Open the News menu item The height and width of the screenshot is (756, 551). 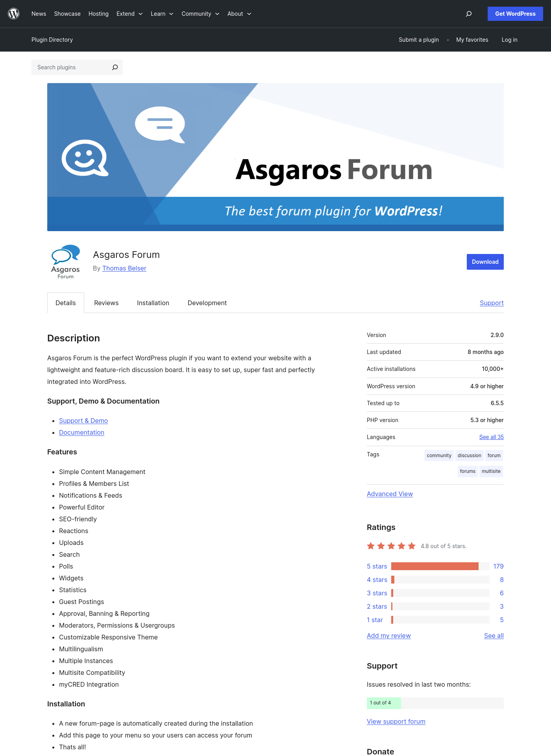pos(39,14)
